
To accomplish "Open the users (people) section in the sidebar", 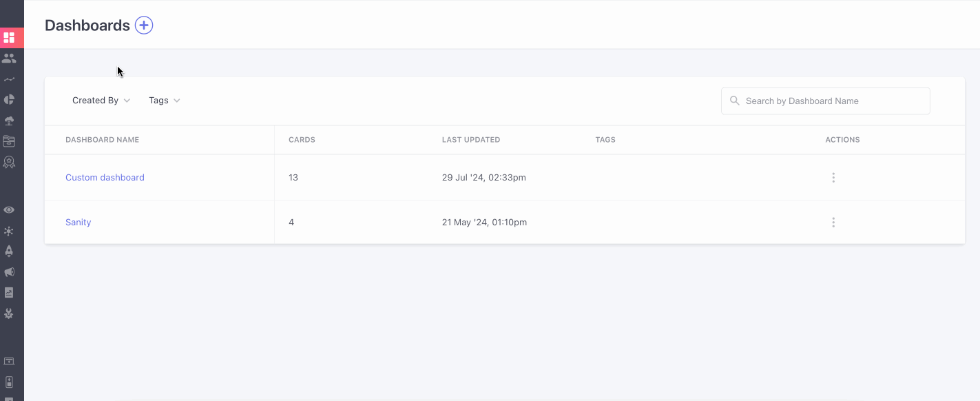I will pos(9,59).
